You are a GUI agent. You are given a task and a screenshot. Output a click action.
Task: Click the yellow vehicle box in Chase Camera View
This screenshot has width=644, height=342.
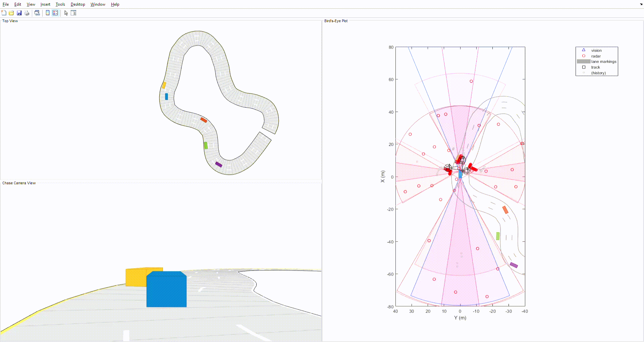pos(136,277)
